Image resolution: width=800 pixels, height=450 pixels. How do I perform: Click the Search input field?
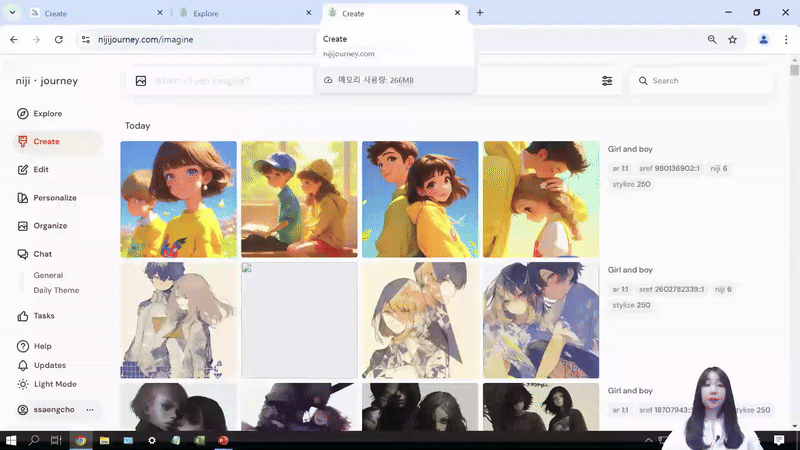(x=705, y=81)
